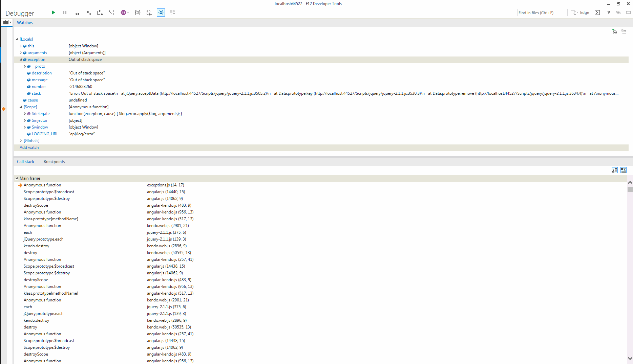The image size is (633, 364).
Task: Expand the $window scope entry
Action: point(25,127)
